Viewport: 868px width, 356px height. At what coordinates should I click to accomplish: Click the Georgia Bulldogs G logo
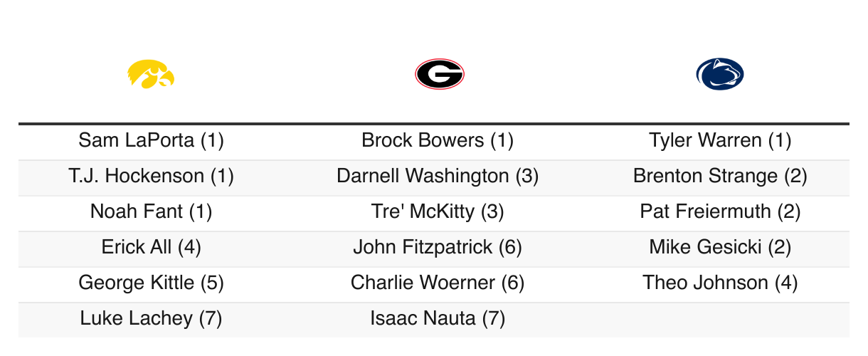[439, 74]
